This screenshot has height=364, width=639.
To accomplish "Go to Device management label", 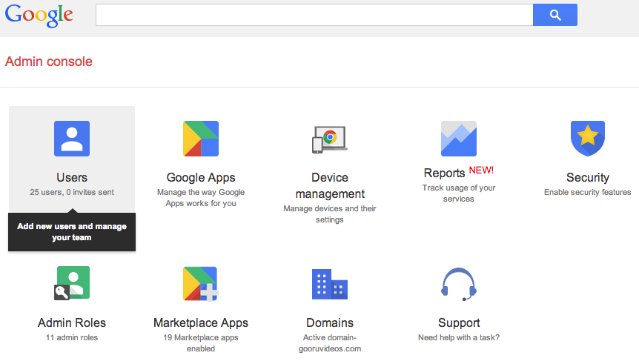I will coord(330,185).
